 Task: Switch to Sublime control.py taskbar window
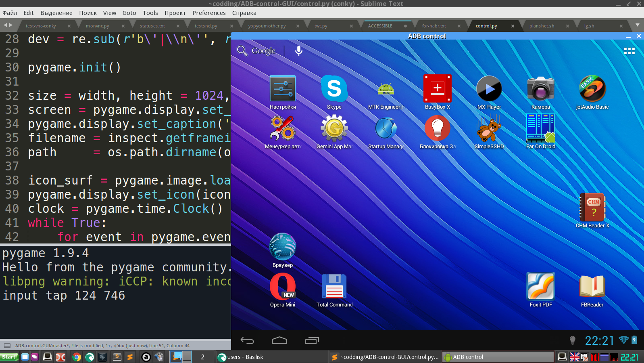[385, 357]
